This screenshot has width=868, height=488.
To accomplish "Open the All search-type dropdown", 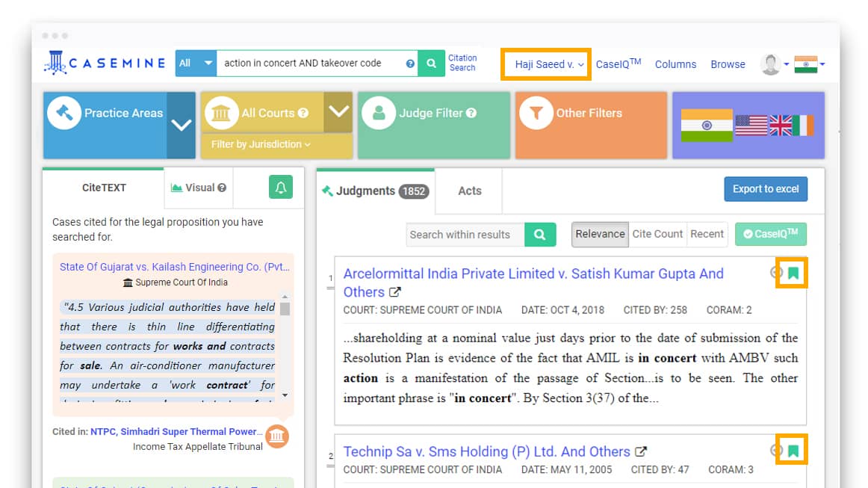I will [196, 64].
